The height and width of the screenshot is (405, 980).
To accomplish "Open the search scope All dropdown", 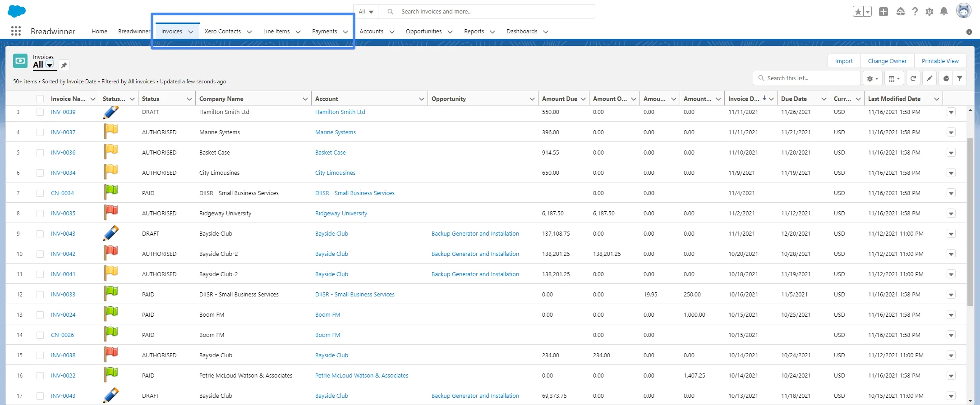I will (366, 12).
